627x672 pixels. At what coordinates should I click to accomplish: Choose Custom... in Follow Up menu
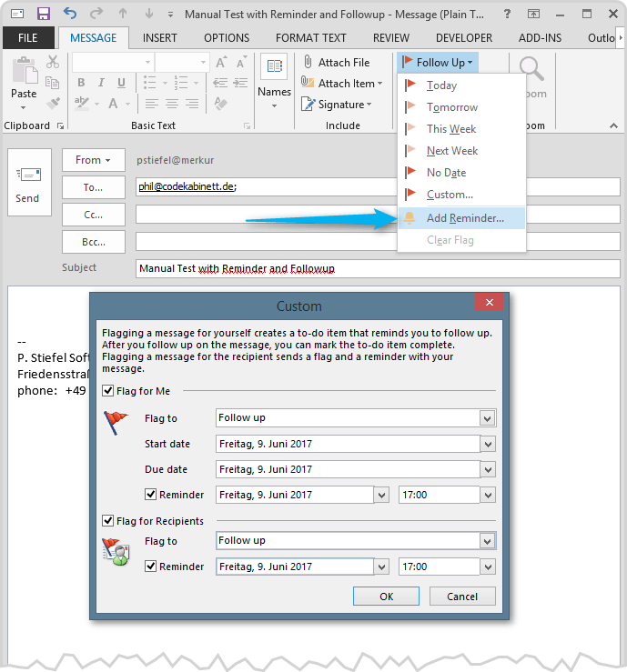461,195
